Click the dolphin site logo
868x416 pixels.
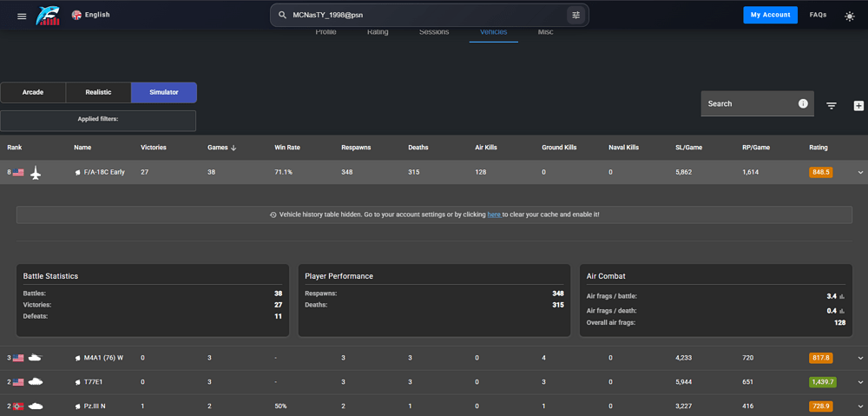tap(48, 16)
